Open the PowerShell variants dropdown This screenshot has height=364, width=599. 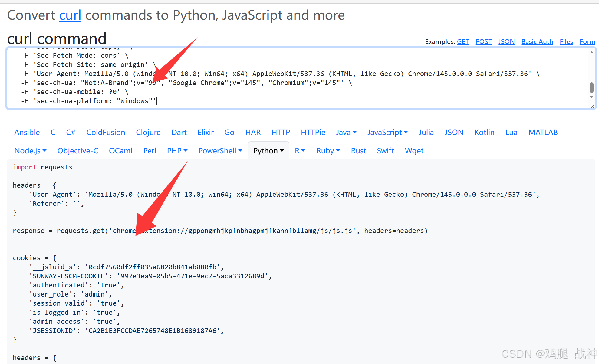[220, 151]
